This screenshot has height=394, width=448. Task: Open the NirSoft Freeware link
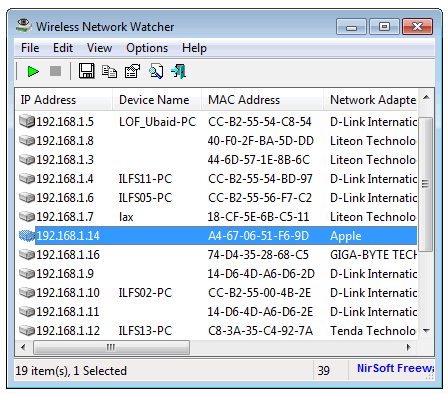coord(395,368)
